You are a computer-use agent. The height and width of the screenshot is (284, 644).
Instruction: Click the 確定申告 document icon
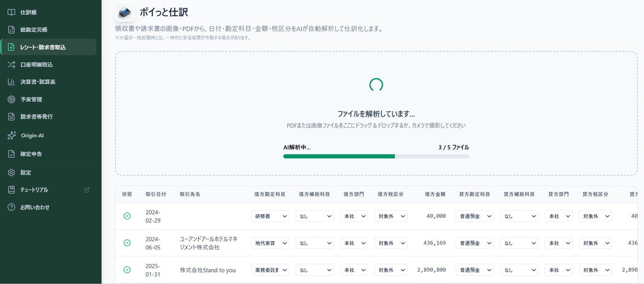[11, 154]
